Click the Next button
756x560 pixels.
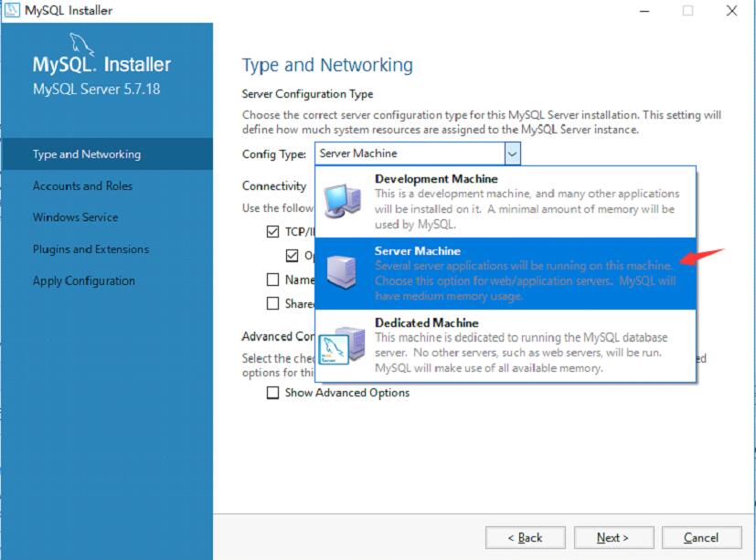(613, 537)
